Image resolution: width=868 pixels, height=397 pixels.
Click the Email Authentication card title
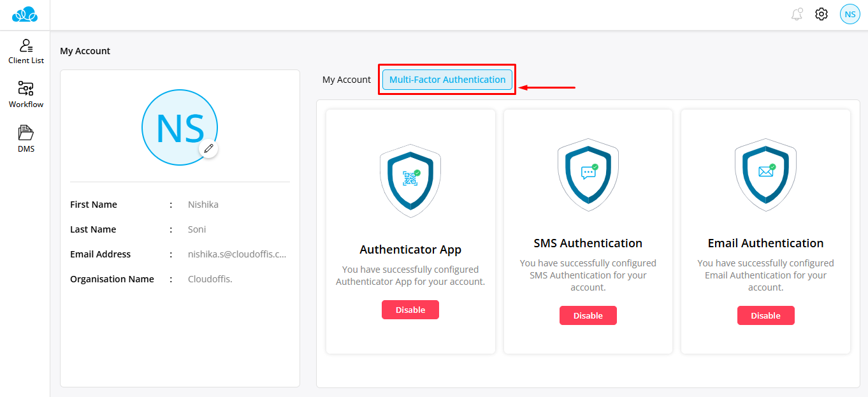click(x=765, y=243)
